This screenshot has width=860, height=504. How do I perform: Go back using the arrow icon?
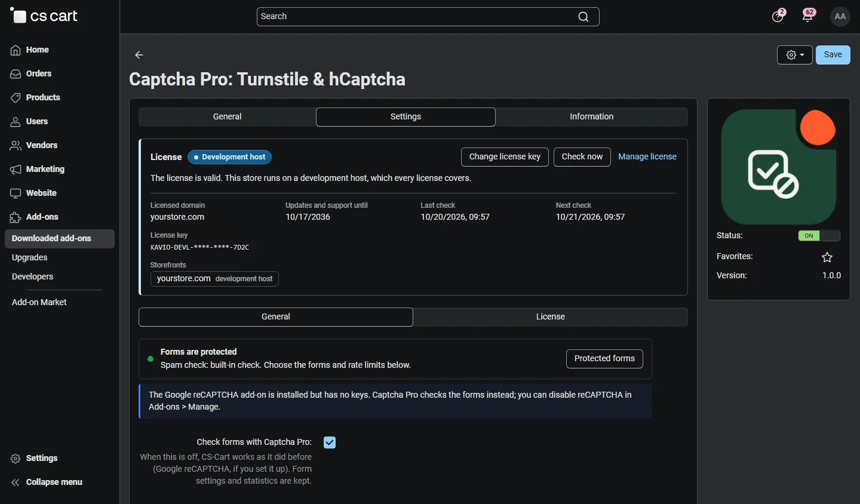pyautogui.click(x=139, y=55)
